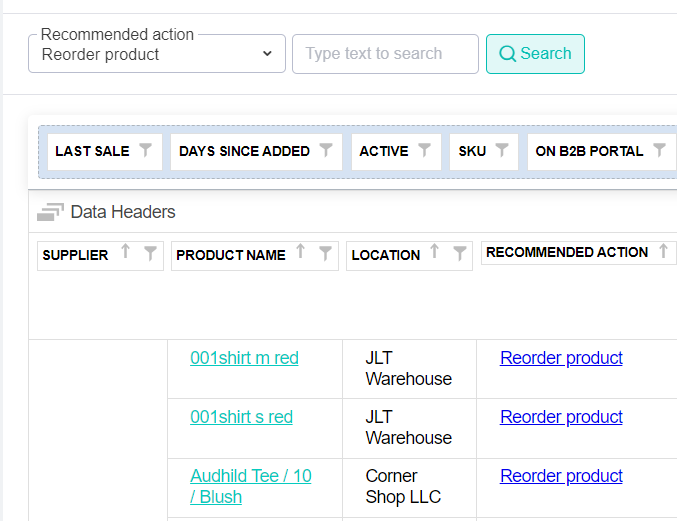Image resolution: width=677 pixels, height=521 pixels.
Task: Open filter for Supplier column
Action: (x=150, y=254)
